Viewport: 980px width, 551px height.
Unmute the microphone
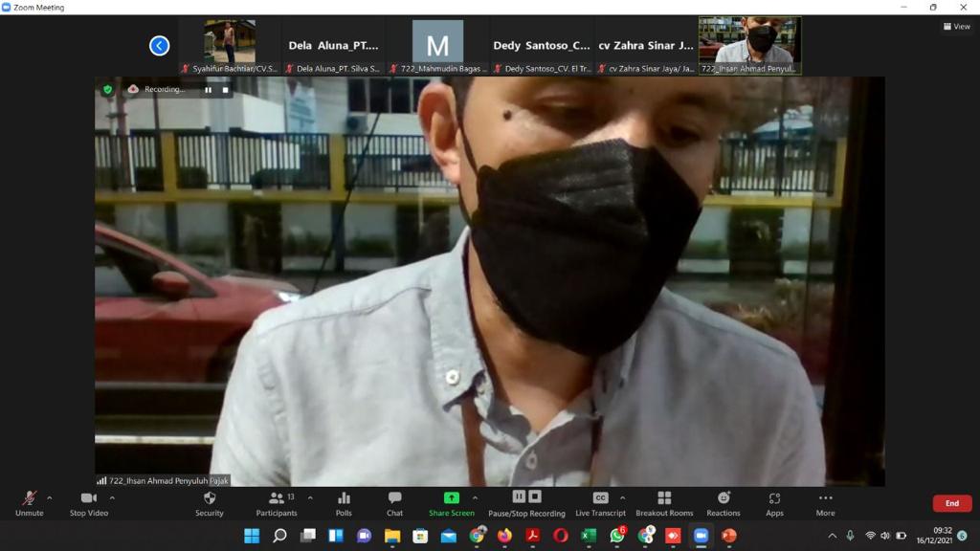click(x=30, y=503)
